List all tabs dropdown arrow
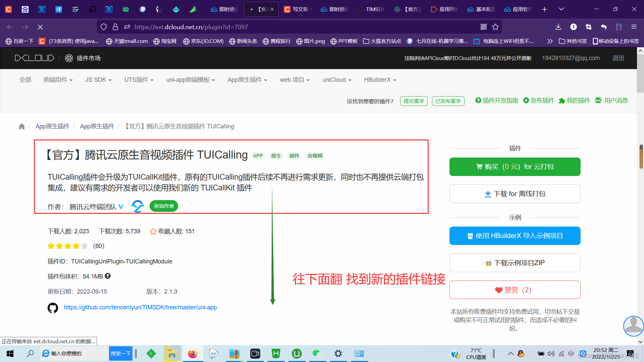The image size is (644, 362). pos(561,9)
